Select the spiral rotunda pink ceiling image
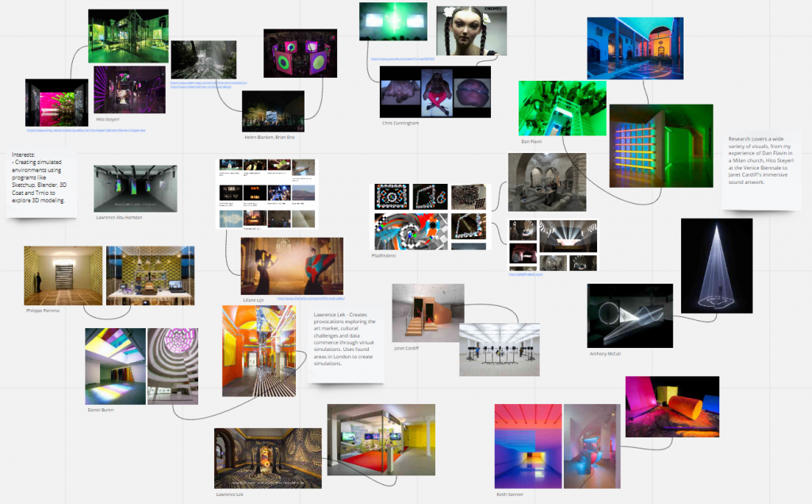The image size is (812, 504). point(173,366)
